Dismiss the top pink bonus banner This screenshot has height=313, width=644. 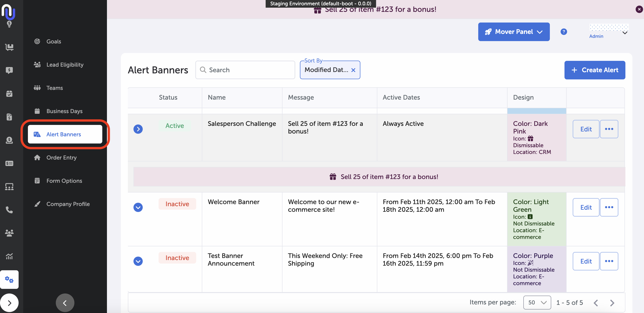tap(639, 9)
